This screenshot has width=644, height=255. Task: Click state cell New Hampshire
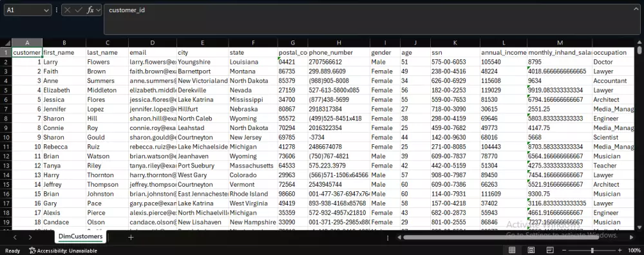[x=253, y=223]
